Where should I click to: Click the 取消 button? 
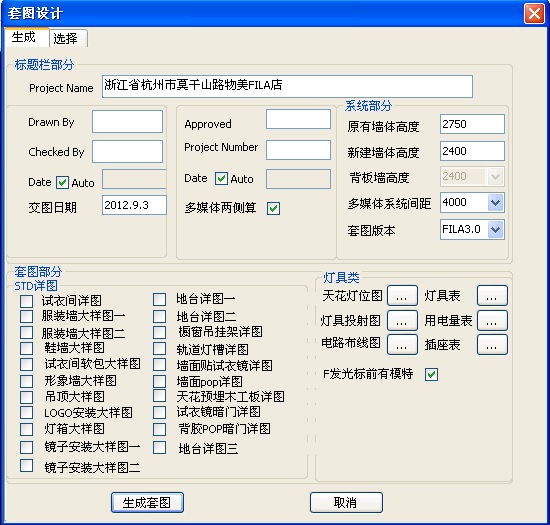point(346,503)
